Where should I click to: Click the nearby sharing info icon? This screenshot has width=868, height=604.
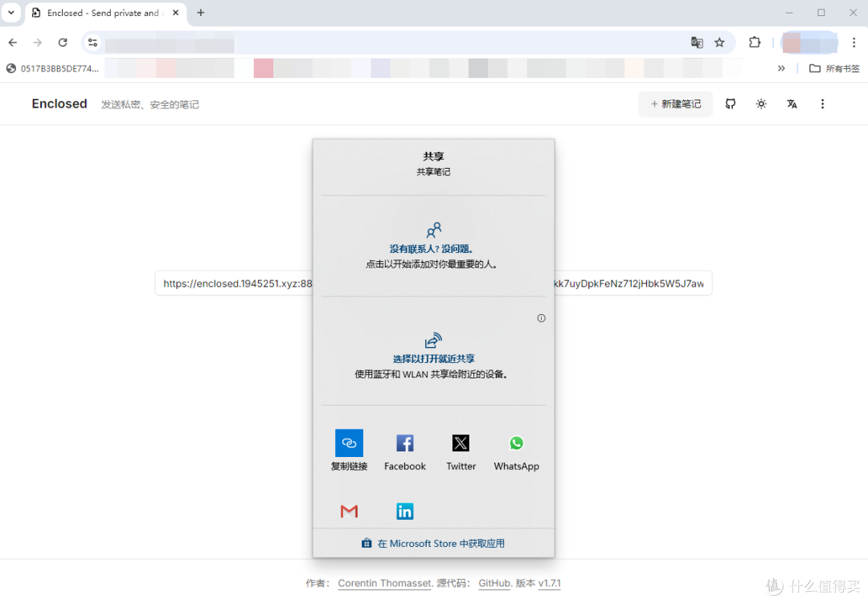click(x=541, y=318)
